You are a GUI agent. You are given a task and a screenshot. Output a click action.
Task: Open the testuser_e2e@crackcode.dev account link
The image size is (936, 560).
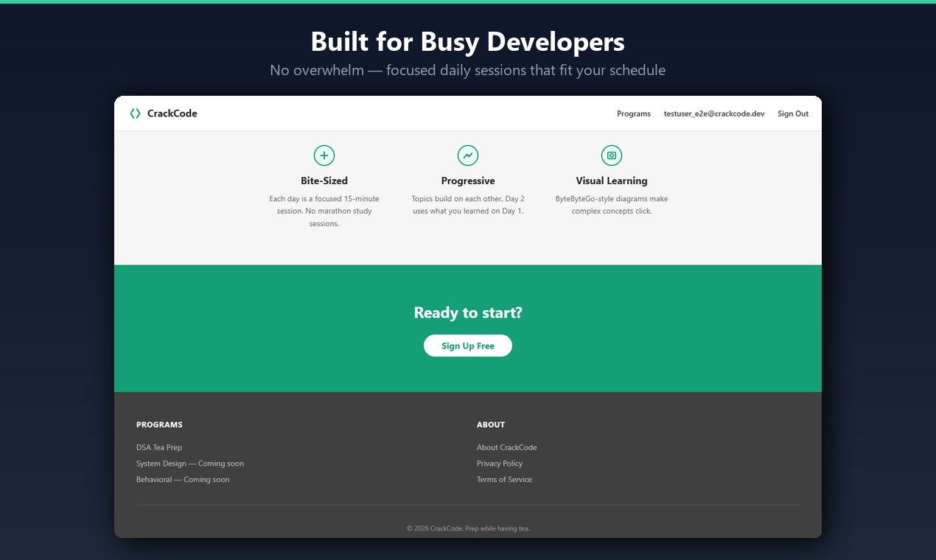pos(714,113)
